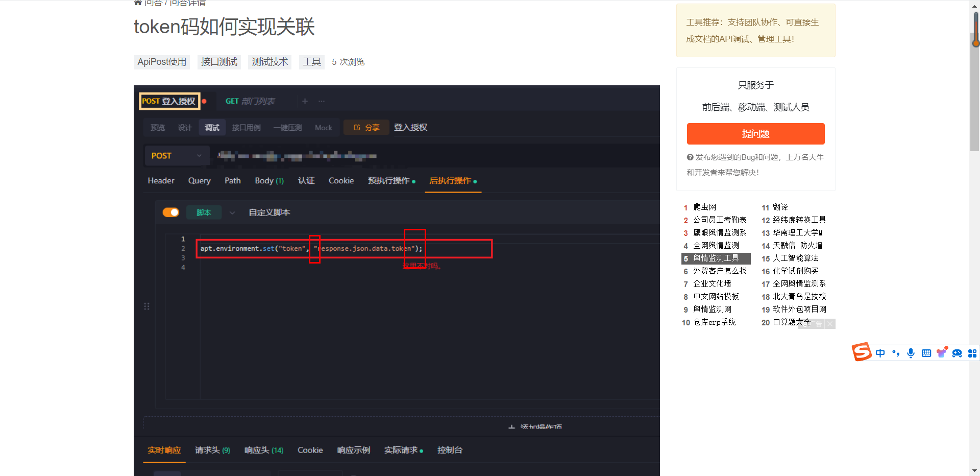Screen dimensions: 980x476
Task: Open the ad link 外贸客户怎么找
Action: [720, 271]
